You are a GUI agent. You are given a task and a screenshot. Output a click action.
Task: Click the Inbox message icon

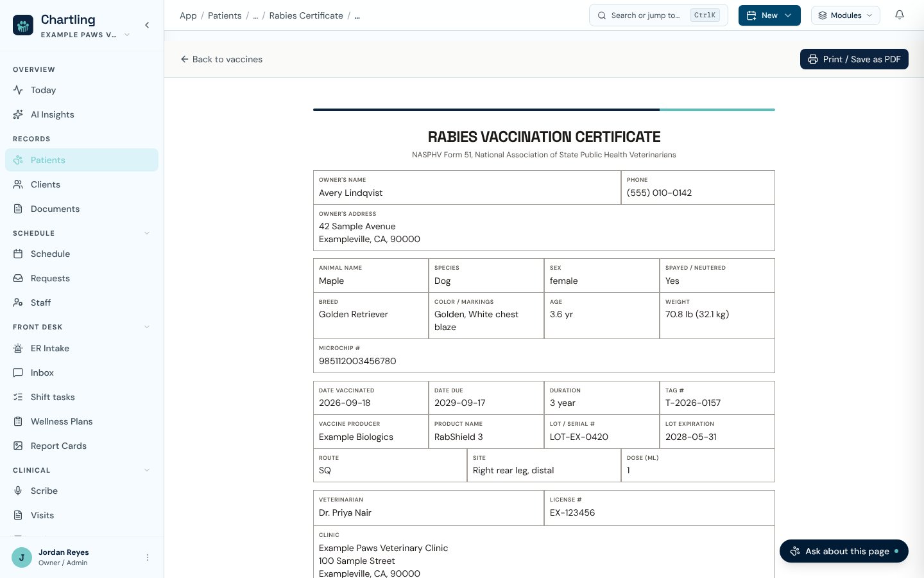(18, 372)
